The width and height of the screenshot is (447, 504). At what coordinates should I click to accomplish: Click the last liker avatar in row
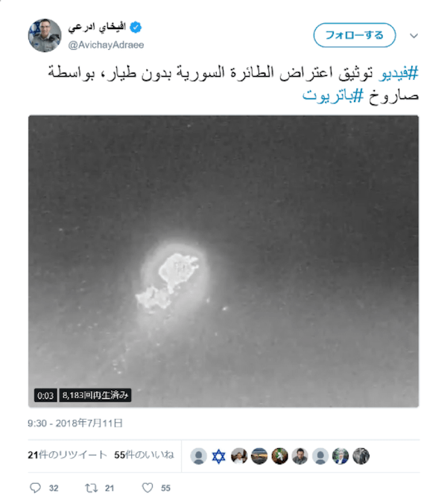coord(361,456)
